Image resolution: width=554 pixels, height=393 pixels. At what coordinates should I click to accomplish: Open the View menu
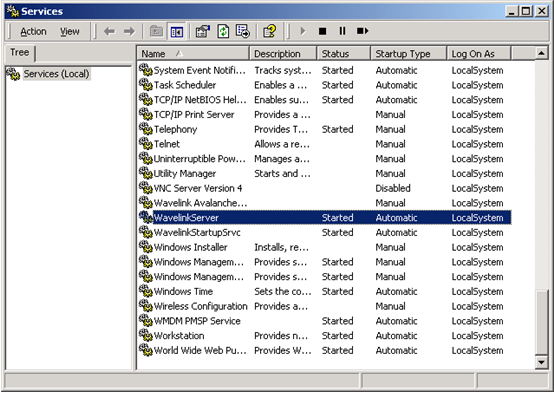69,32
